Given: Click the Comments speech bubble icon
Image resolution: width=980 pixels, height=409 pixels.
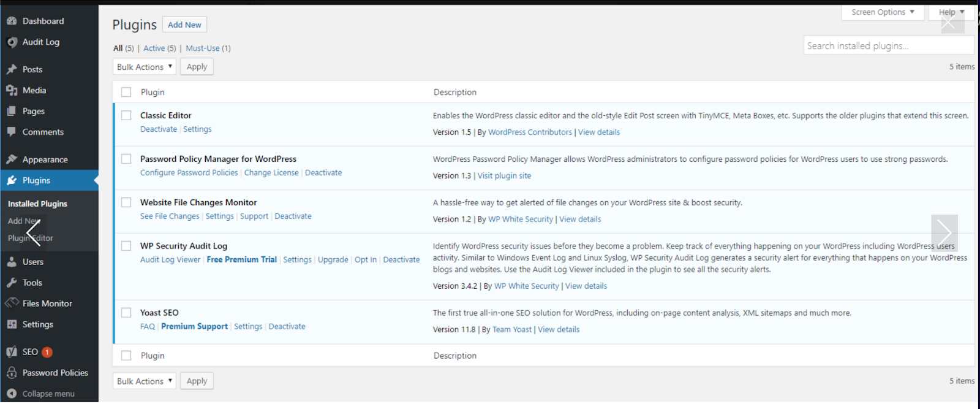Looking at the screenshot, I should pyautogui.click(x=12, y=132).
